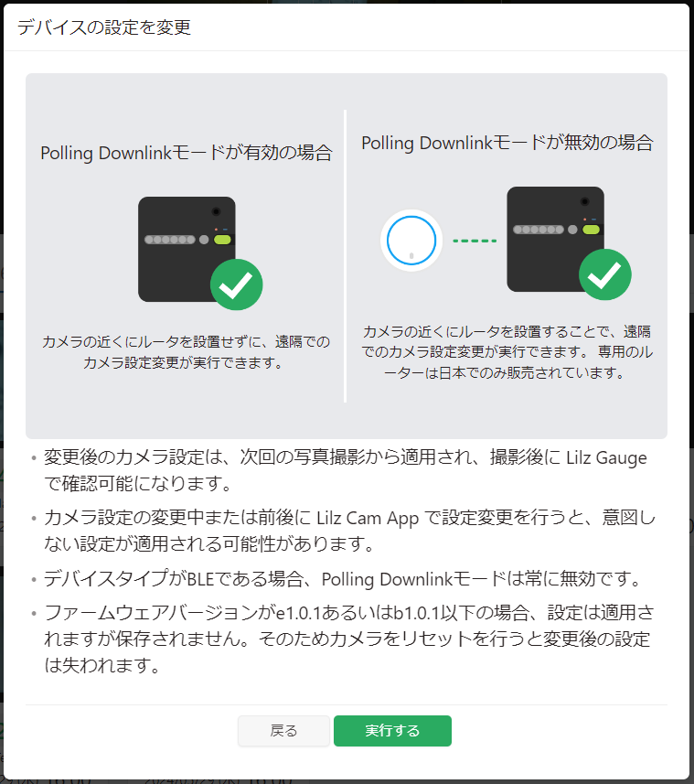Click the 実行する execute button
Viewport: 694px width, 784px height.
point(392,731)
